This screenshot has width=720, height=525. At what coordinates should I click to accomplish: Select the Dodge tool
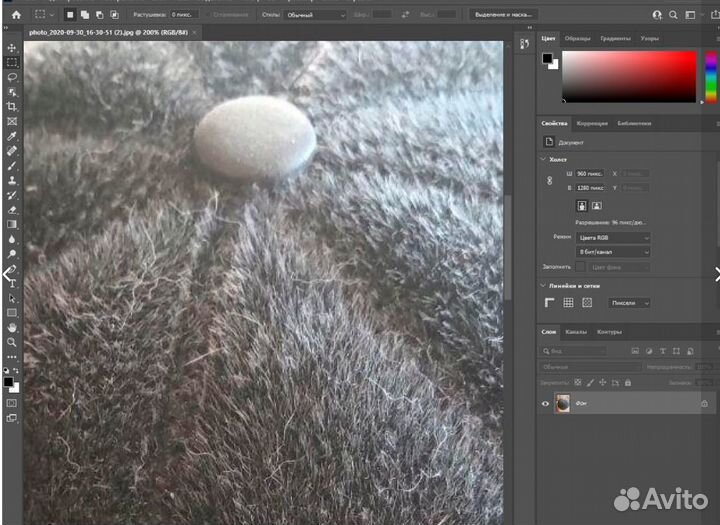(x=12, y=254)
